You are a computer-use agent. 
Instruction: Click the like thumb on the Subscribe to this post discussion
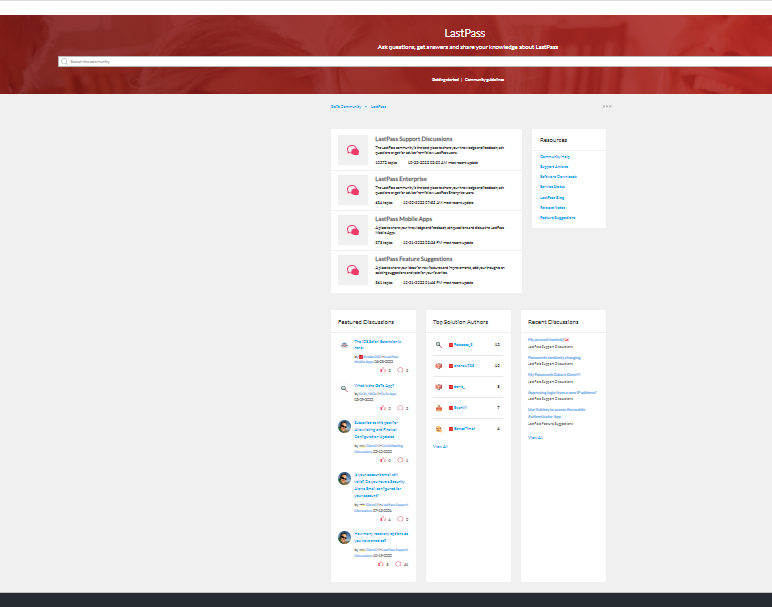383,460
